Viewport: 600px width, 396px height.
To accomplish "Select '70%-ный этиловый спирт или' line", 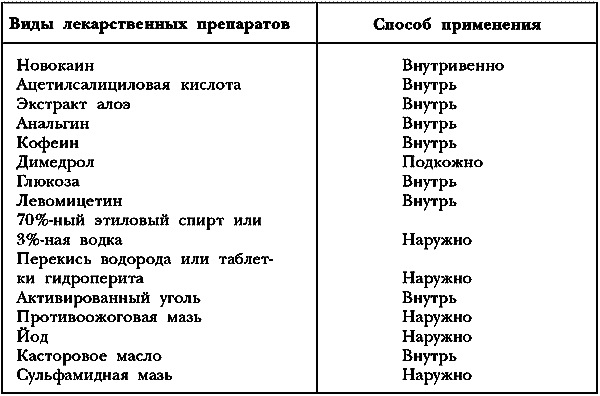I will [x=139, y=221].
